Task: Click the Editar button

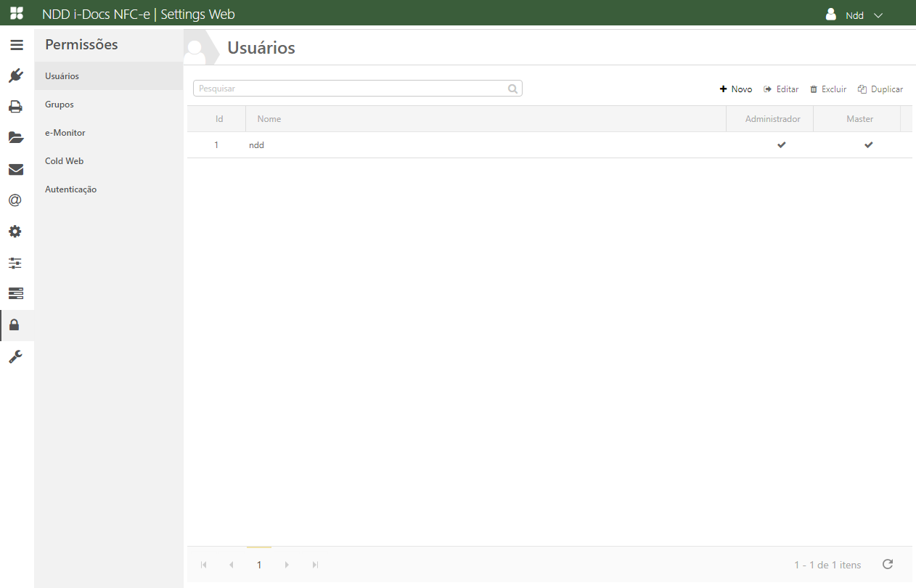Action: pos(781,89)
